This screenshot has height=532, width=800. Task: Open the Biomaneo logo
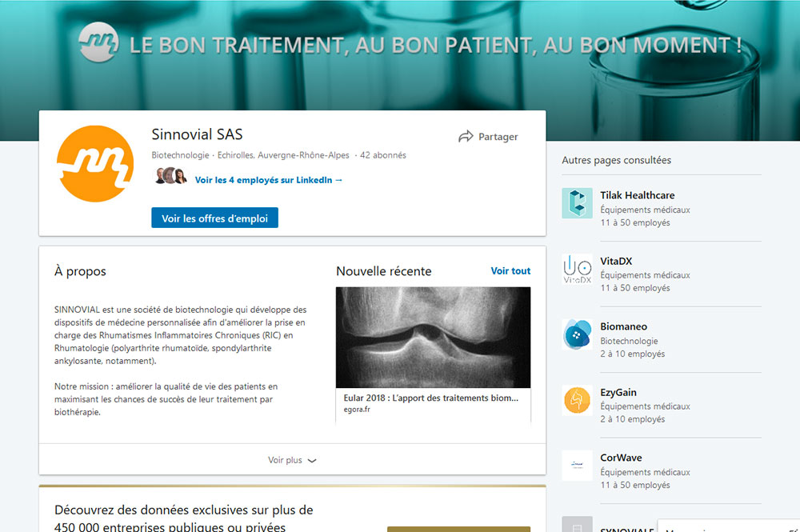point(577,334)
